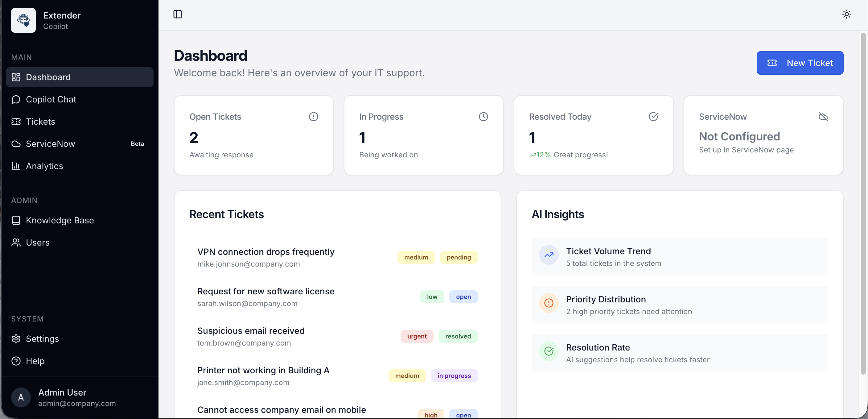Click the checkmark icon on Resolved Today card
Screen dimensions: 868x419
[653, 116]
